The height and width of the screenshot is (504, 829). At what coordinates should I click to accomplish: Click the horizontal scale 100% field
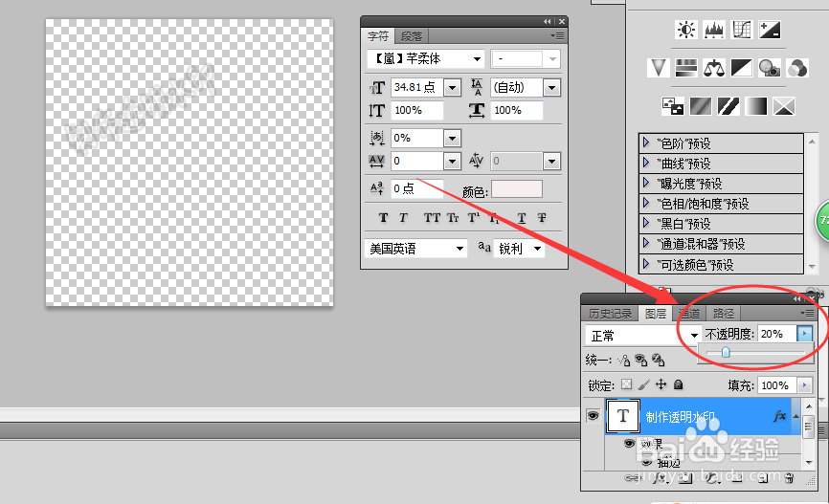[x=517, y=110]
